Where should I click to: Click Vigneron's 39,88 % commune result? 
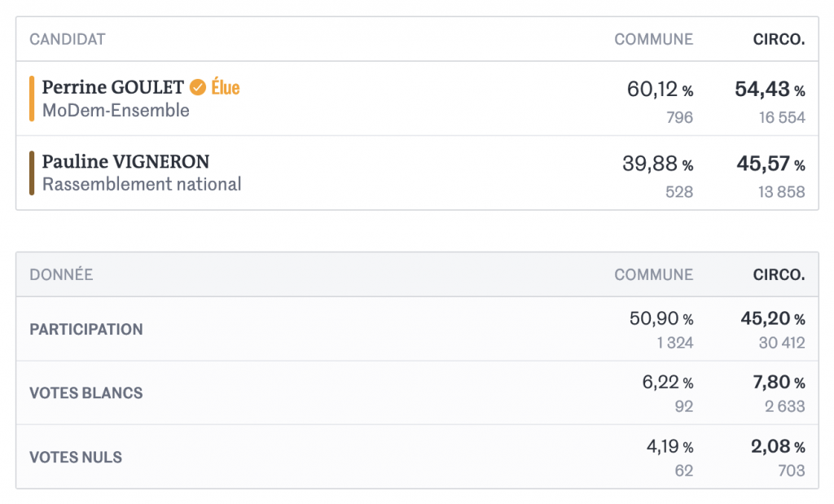[x=658, y=164]
